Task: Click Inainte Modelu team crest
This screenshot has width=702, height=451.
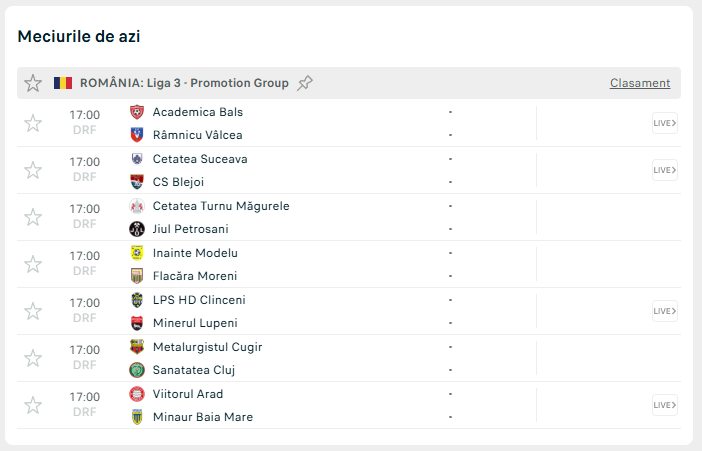Action: [x=137, y=253]
